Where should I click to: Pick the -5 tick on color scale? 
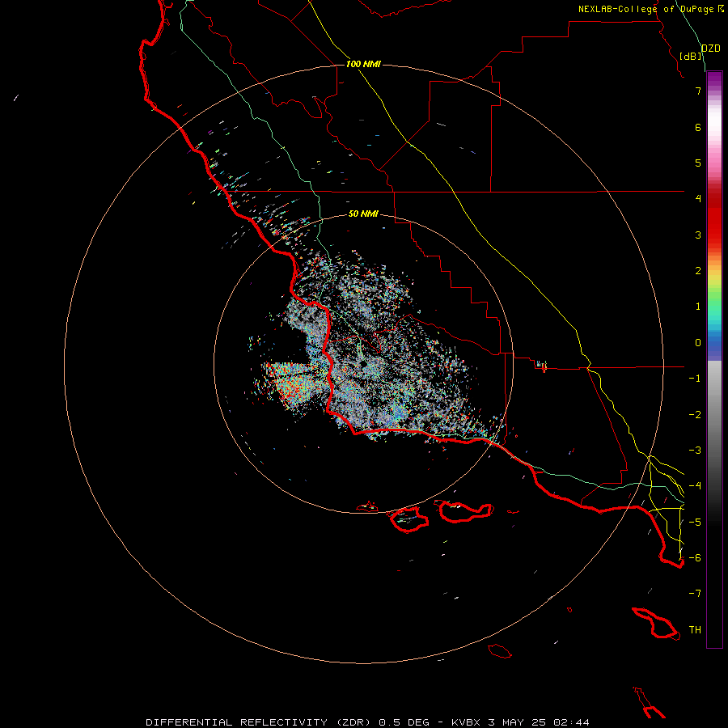click(x=695, y=523)
